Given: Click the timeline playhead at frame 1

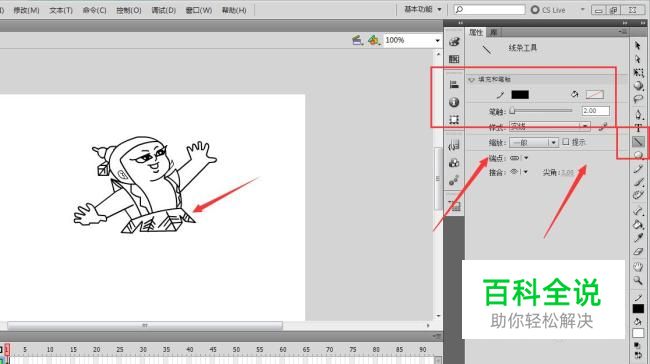Looking at the screenshot, I should pos(7,350).
